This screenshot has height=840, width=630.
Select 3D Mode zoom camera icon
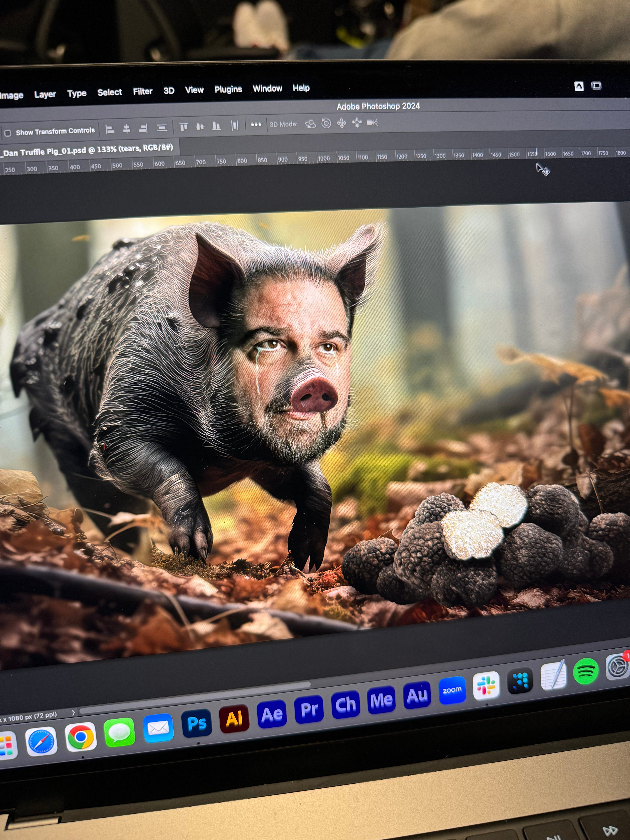pos(372,122)
